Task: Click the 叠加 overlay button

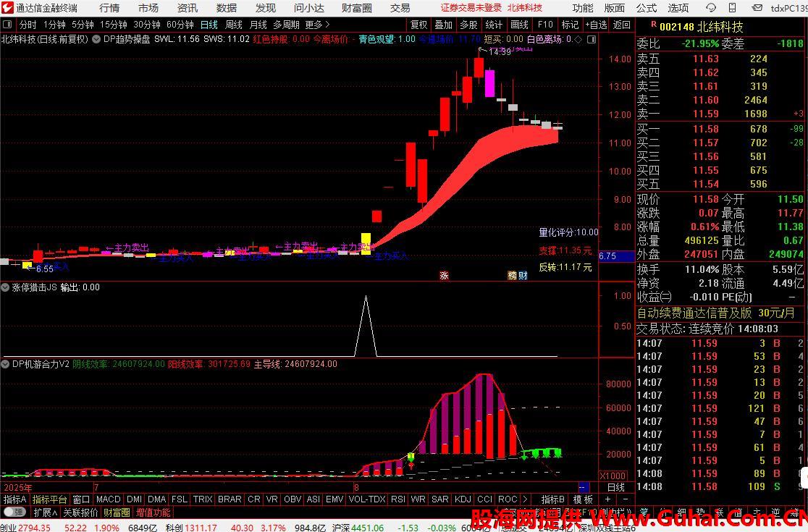Action: point(444,25)
